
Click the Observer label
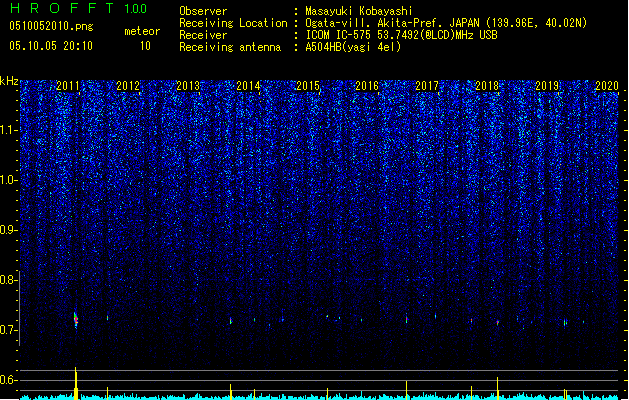point(203,11)
